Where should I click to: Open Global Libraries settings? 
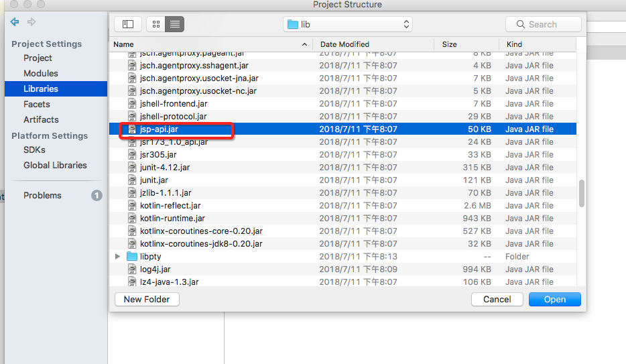coord(55,165)
